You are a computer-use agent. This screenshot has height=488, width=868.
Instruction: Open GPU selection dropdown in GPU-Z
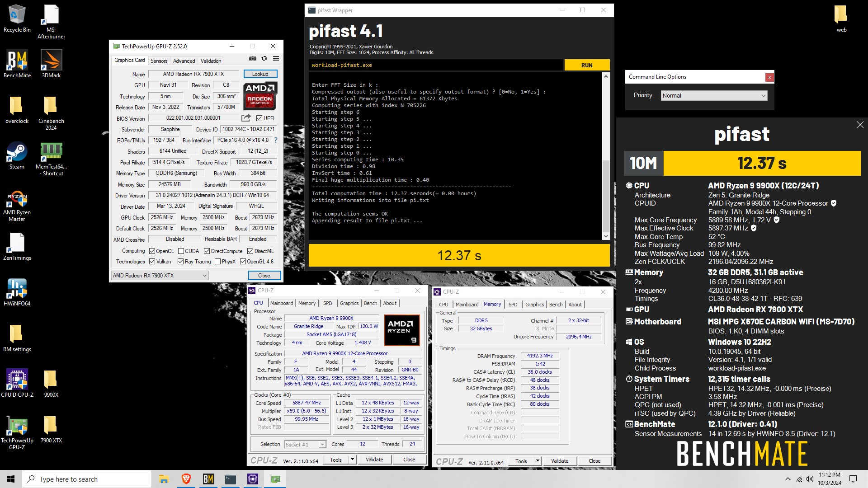(160, 275)
